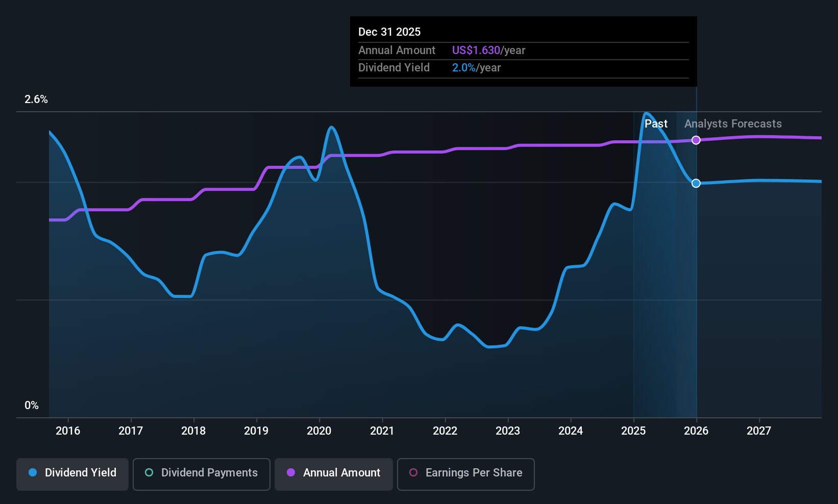This screenshot has width=838, height=504.
Task: Toggle the Dividend Payments series visibility
Action: click(x=201, y=474)
